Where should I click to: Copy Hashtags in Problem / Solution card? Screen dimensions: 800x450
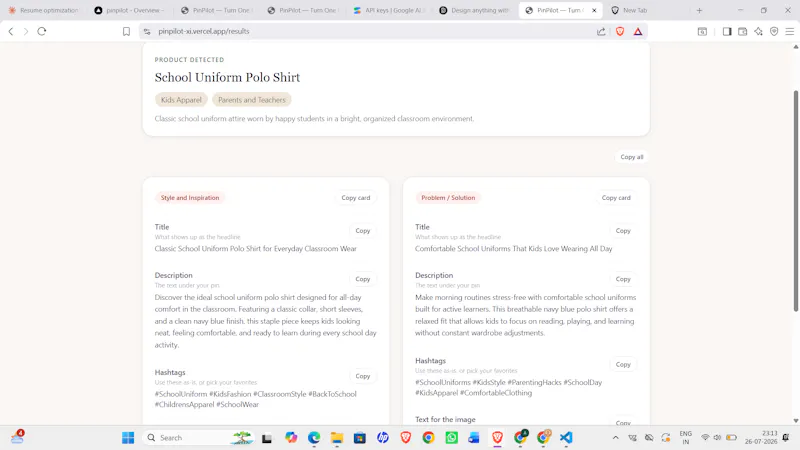[x=623, y=364]
